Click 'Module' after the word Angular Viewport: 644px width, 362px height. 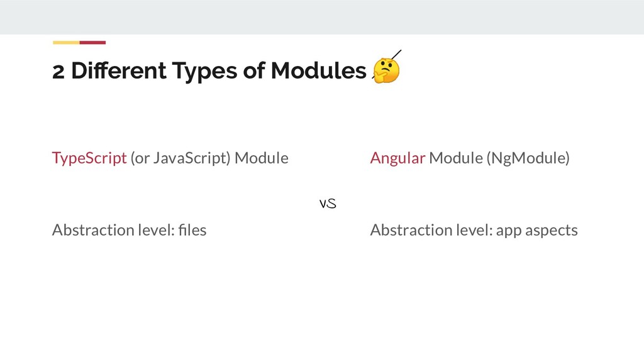click(x=455, y=158)
